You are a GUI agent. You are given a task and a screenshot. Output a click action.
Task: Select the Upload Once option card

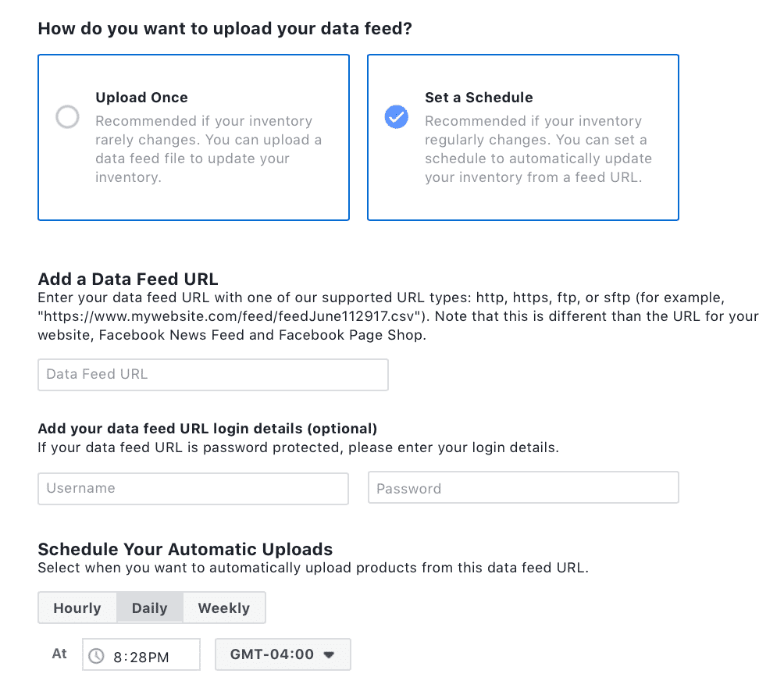click(x=194, y=137)
